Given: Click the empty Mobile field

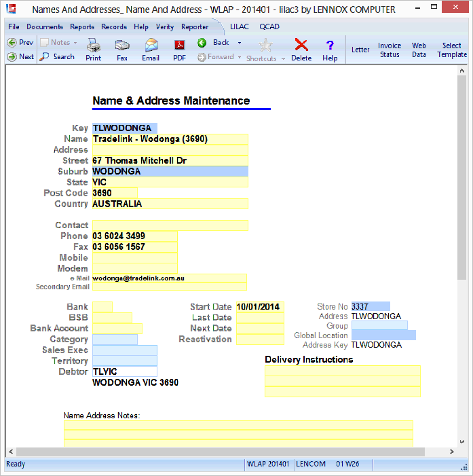Looking at the screenshot, I should (135, 258).
